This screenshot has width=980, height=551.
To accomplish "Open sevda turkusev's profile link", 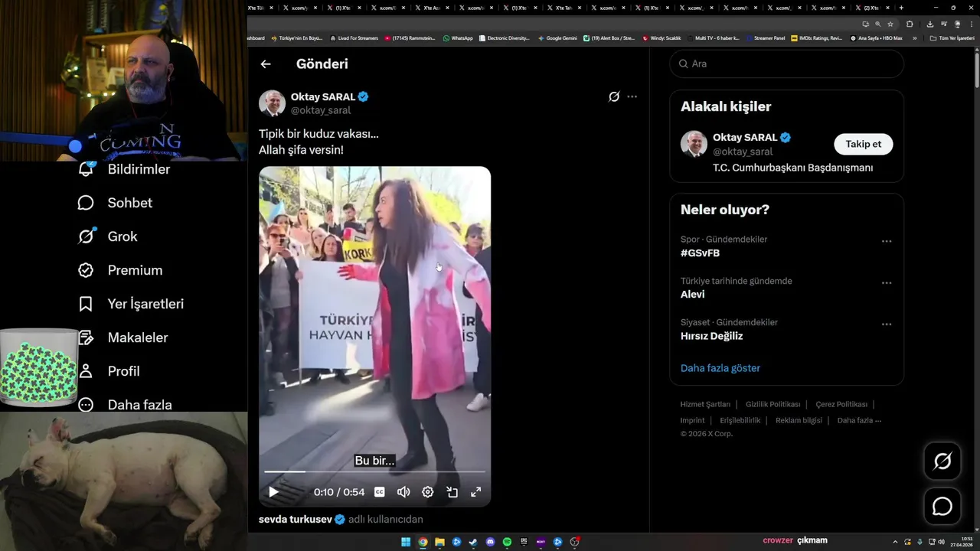I will [295, 519].
